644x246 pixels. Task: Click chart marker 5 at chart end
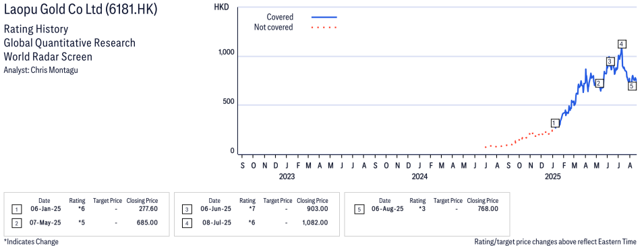632,86
